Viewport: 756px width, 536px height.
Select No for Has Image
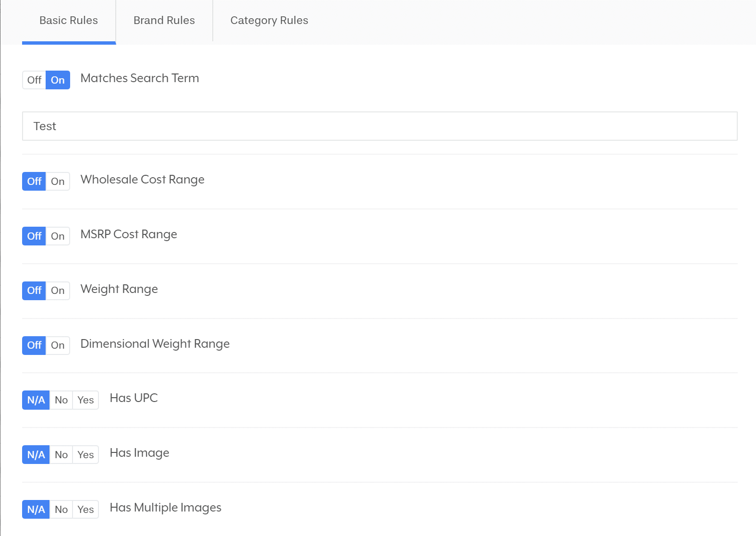pyautogui.click(x=61, y=455)
